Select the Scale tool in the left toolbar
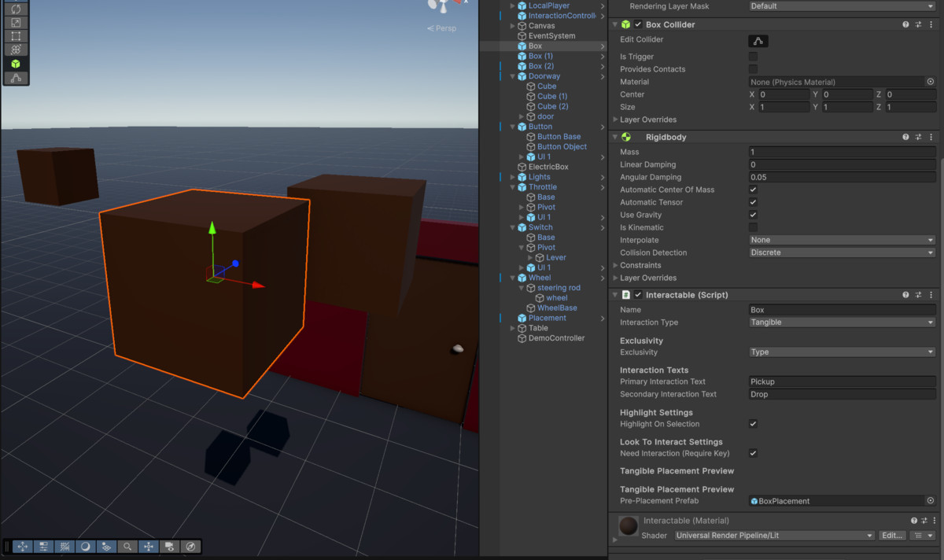Image resolution: width=944 pixels, height=560 pixels. point(16,23)
